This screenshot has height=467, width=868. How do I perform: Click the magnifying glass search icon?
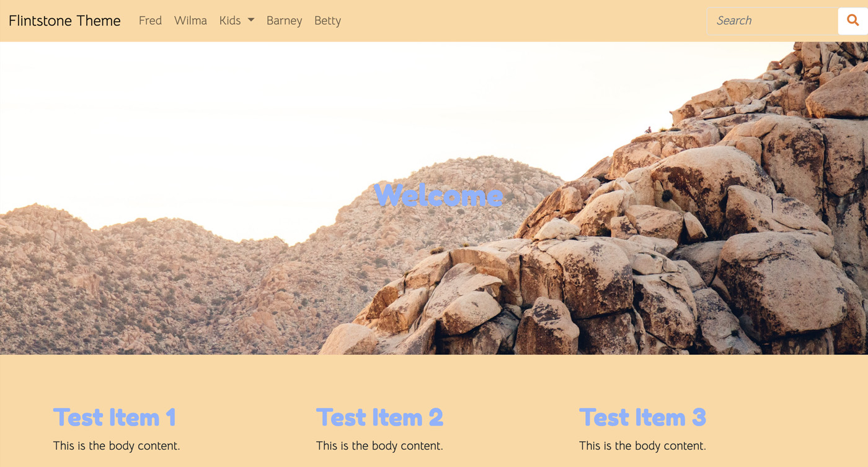pos(853,20)
